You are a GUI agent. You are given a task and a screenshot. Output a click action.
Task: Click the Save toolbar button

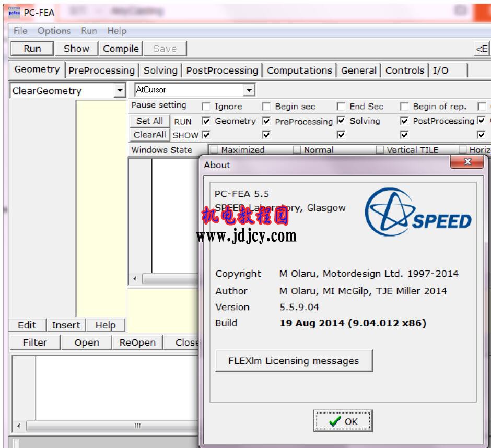(x=165, y=49)
